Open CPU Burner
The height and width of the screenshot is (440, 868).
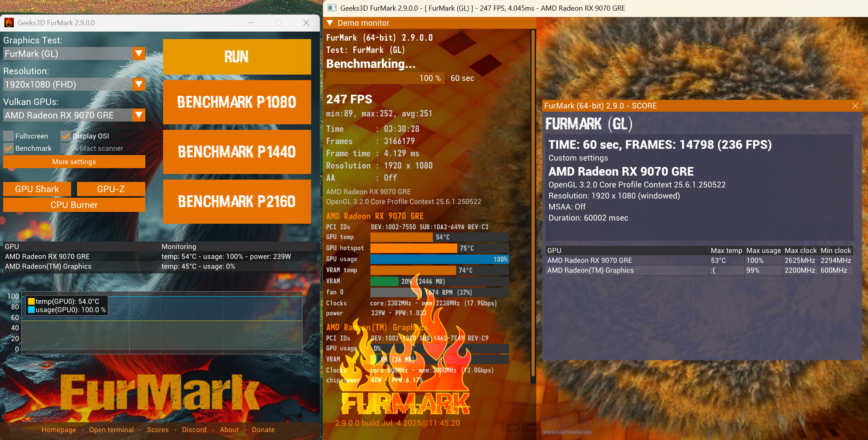(74, 205)
